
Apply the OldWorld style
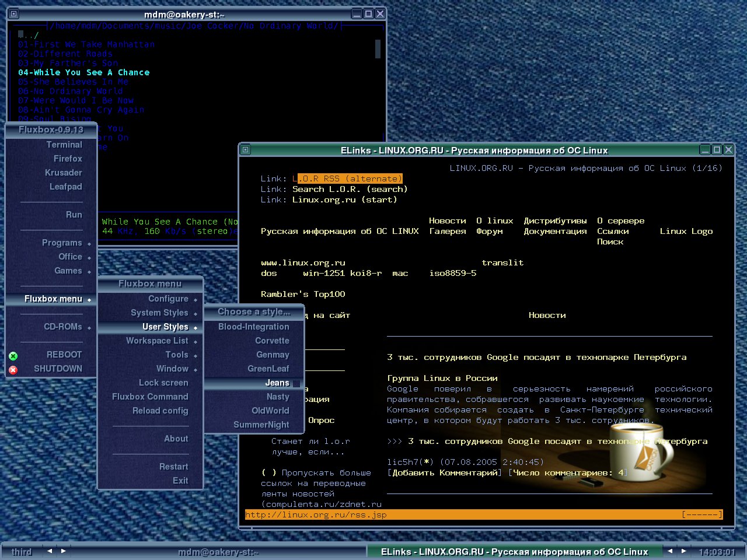coord(254,411)
